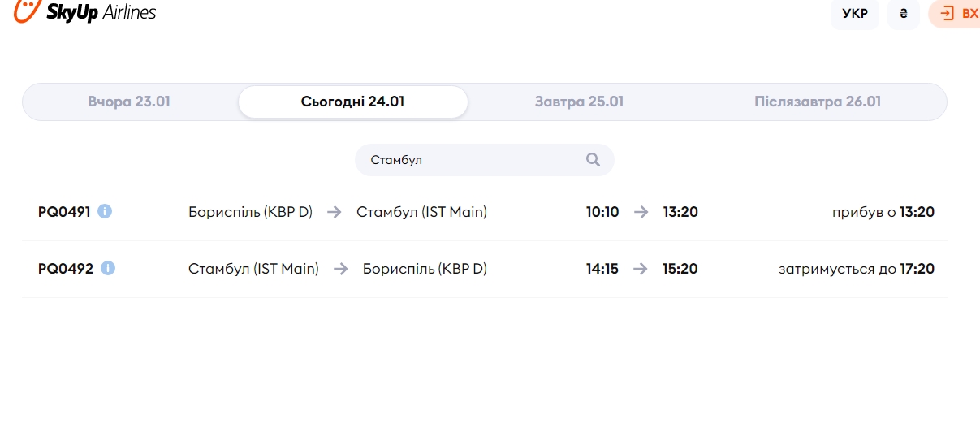The height and width of the screenshot is (445, 980).
Task: Click the status 'затримується до 17:20'
Action: click(857, 269)
